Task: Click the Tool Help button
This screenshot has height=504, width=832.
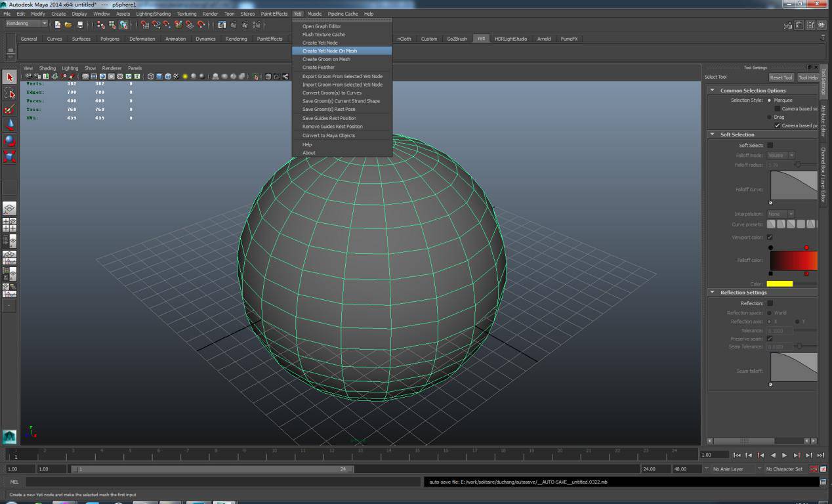Action: (x=807, y=77)
